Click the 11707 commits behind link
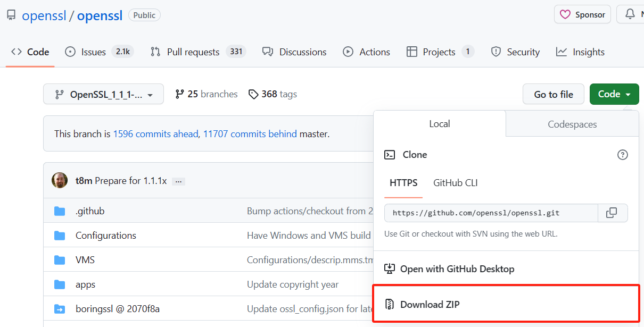 (250, 134)
